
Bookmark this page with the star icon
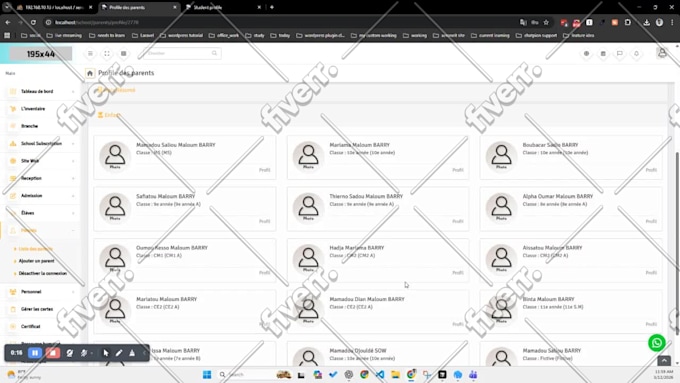coord(546,22)
